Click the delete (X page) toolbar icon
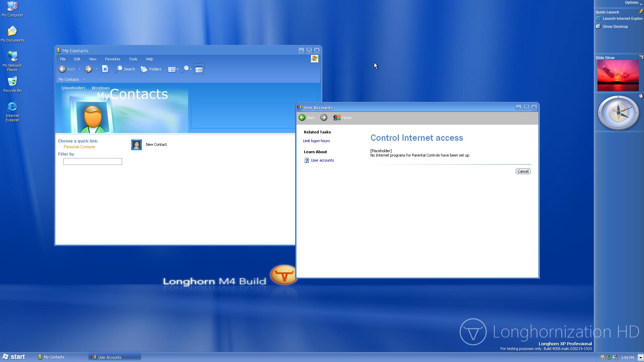The height and width of the screenshot is (362, 644). [x=105, y=69]
